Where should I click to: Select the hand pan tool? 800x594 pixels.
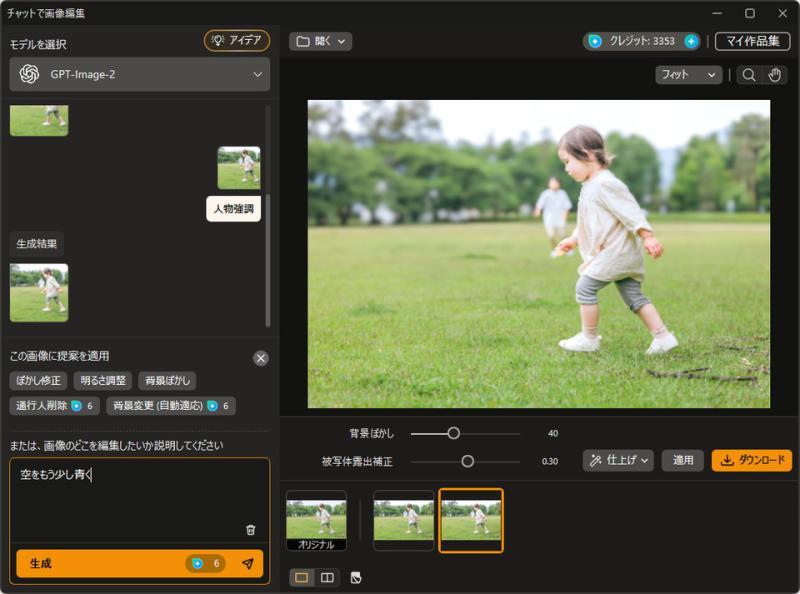pyautogui.click(x=774, y=75)
